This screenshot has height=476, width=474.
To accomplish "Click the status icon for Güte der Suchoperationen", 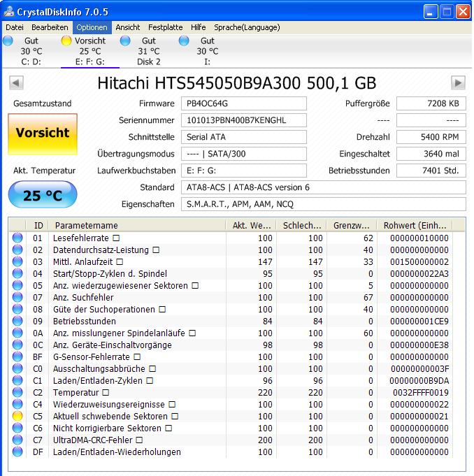I will pyautogui.click(x=17, y=309).
